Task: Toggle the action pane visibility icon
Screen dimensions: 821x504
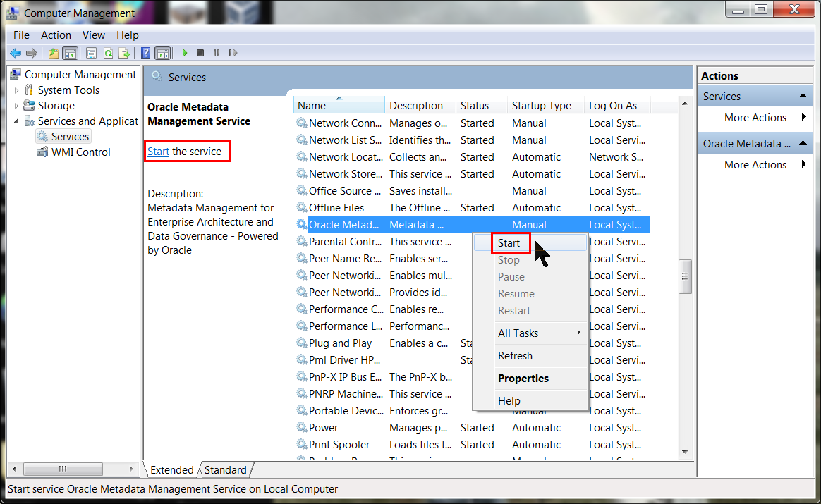Action: pyautogui.click(x=164, y=52)
